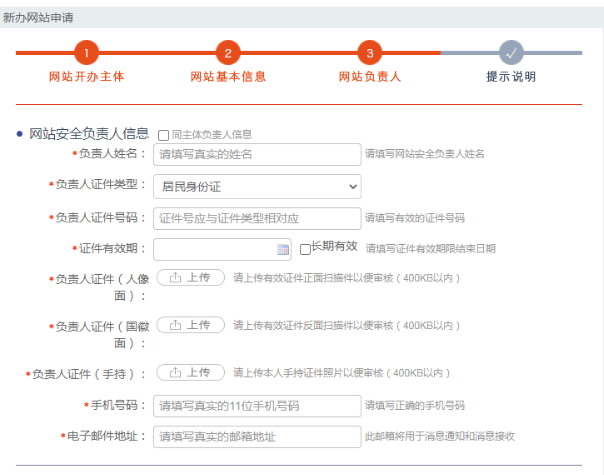Click the checkmark step circle icon

click(511, 53)
